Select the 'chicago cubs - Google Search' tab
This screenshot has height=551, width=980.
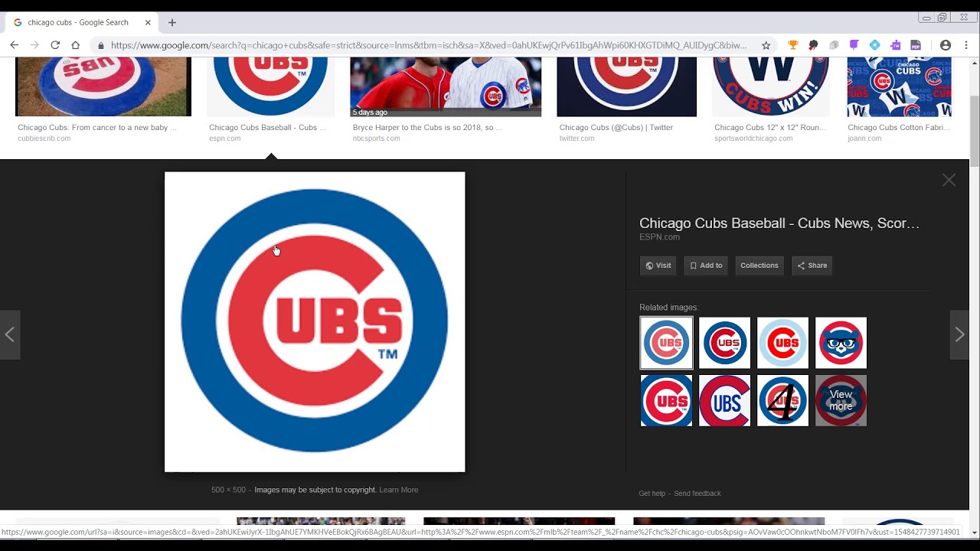tap(83, 22)
